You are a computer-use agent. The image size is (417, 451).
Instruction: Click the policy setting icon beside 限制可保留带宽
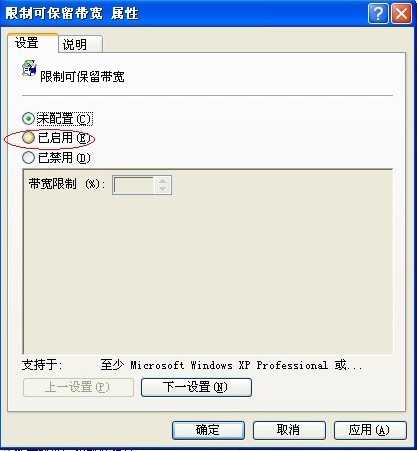pos(29,68)
